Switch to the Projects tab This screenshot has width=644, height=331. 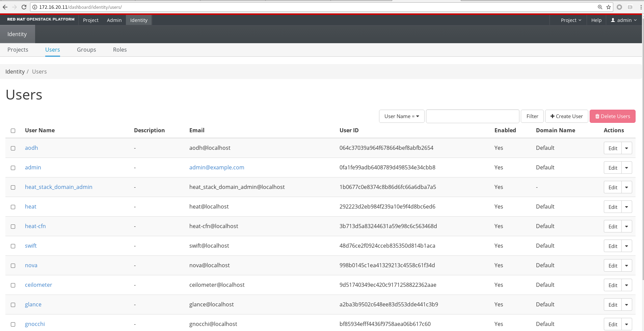tap(18, 50)
